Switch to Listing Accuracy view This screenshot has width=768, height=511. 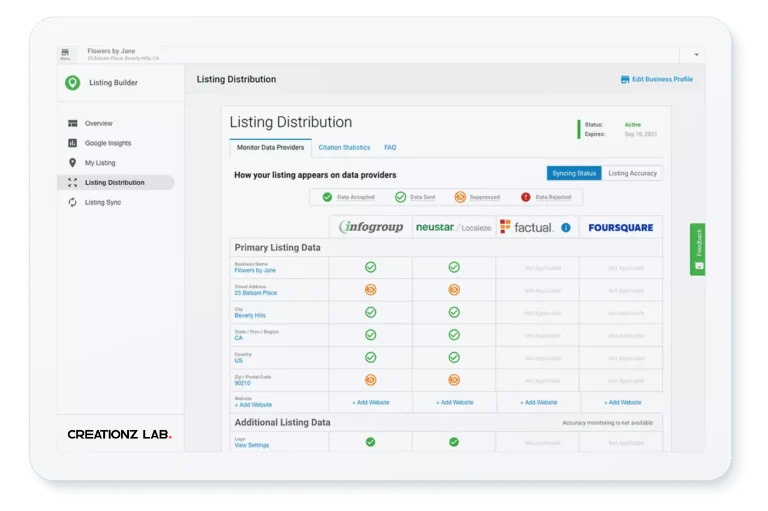click(x=632, y=173)
